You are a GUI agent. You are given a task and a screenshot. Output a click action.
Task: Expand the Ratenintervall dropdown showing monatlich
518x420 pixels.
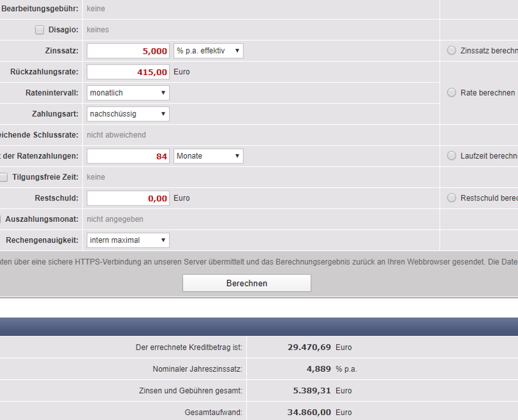(128, 93)
